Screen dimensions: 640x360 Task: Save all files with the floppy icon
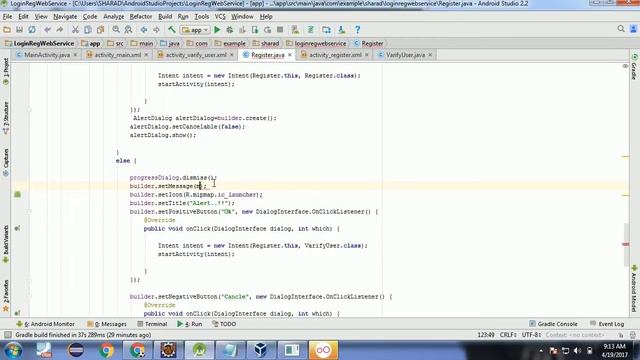pos(19,29)
